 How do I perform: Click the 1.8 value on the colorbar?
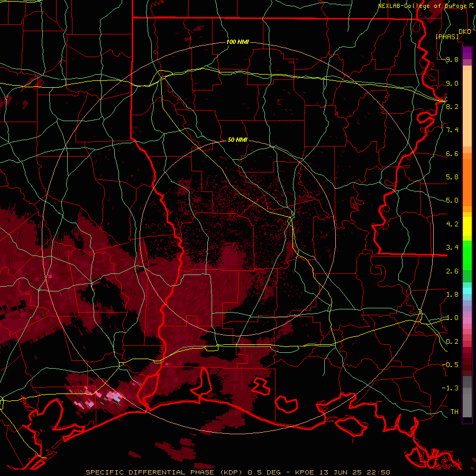click(x=452, y=295)
